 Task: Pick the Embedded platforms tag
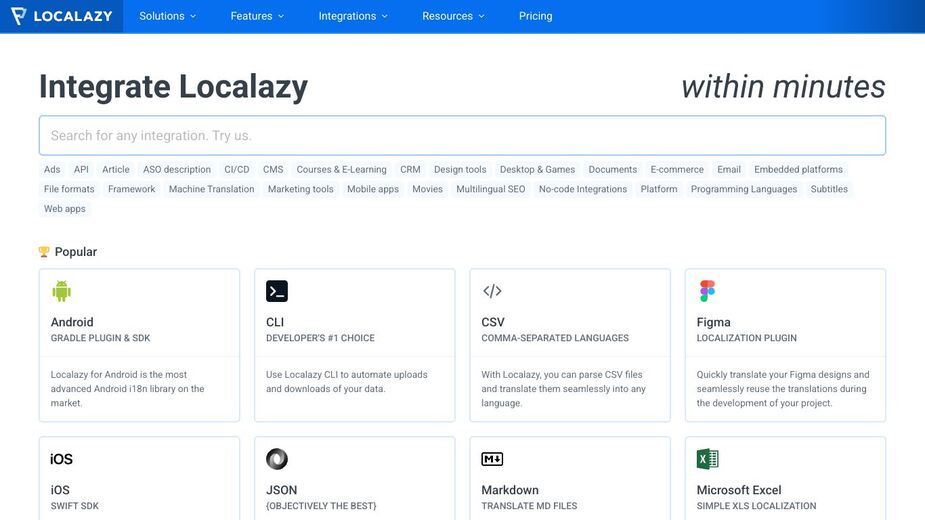point(798,169)
